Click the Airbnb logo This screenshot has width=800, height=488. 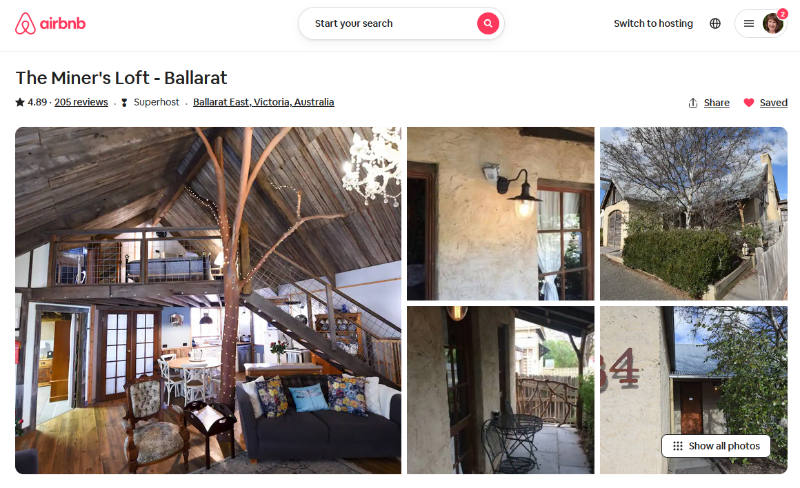50,23
